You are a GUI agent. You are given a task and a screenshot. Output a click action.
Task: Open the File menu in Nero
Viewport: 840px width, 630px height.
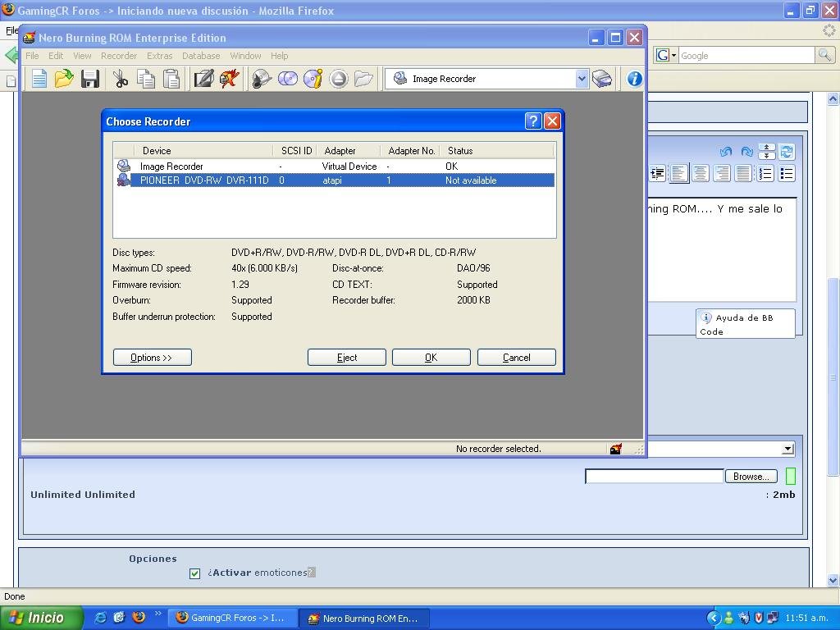(x=32, y=56)
